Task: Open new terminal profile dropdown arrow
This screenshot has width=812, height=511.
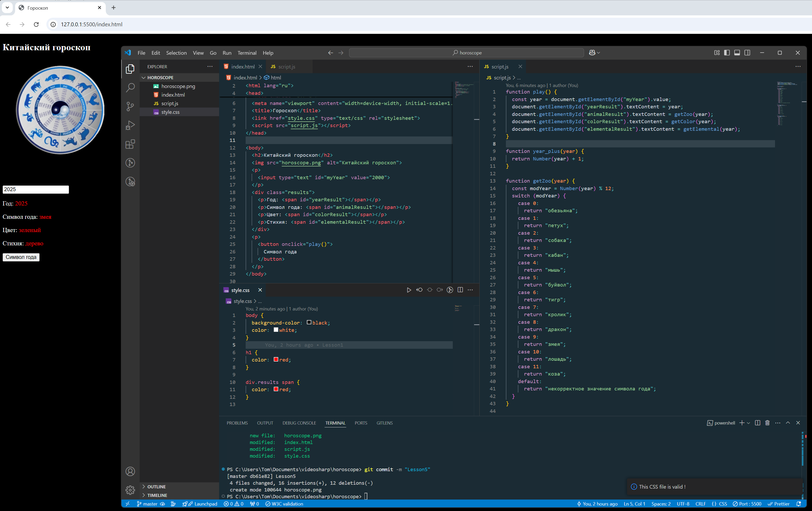Action: click(749, 423)
